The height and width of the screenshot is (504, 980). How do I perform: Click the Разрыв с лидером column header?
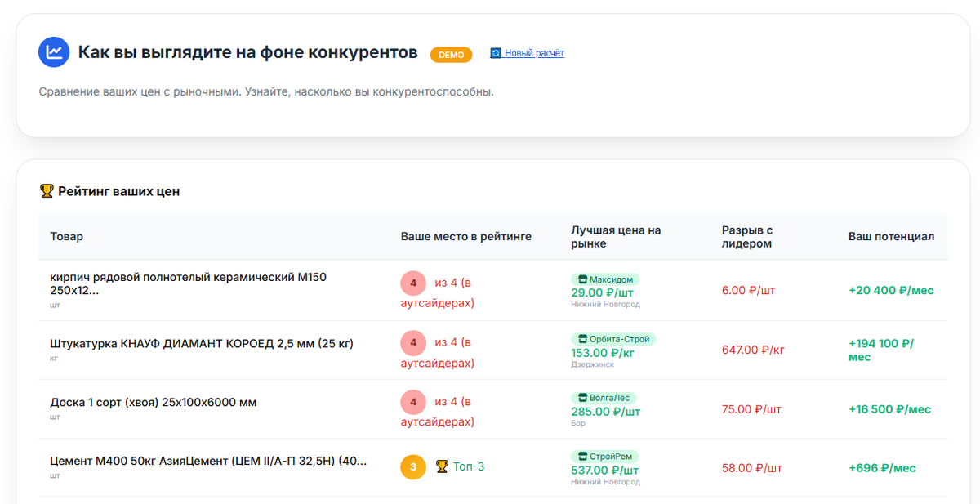[x=747, y=237]
